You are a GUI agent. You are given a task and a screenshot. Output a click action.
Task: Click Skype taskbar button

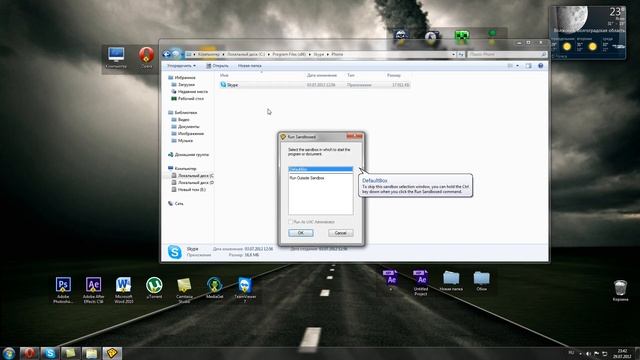click(x=50, y=353)
